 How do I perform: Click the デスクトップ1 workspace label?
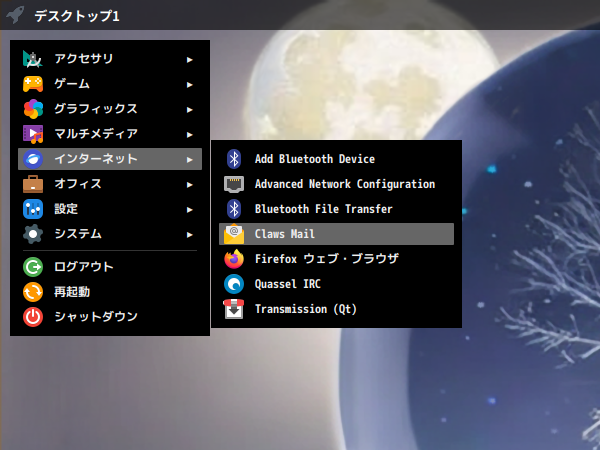click(x=77, y=16)
